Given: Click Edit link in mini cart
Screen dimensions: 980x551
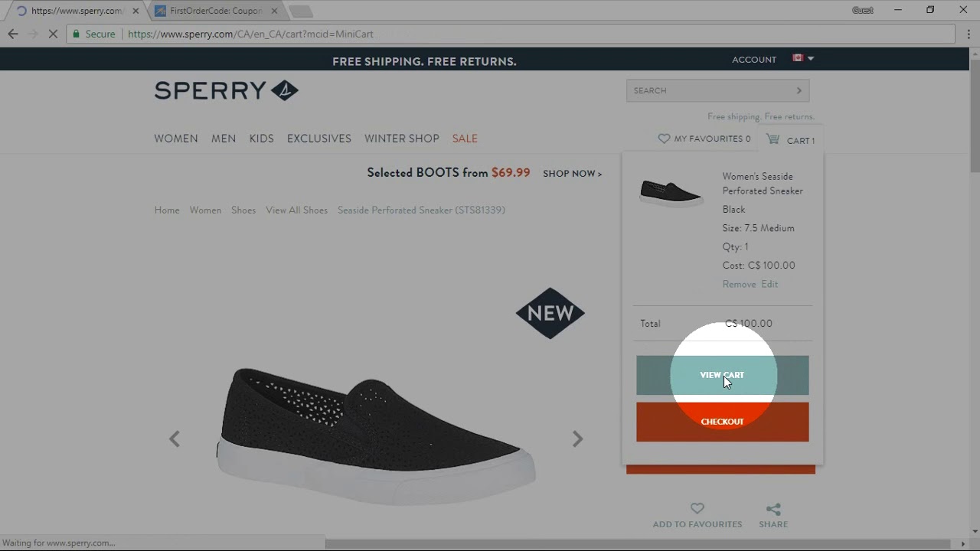Looking at the screenshot, I should (769, 284).
